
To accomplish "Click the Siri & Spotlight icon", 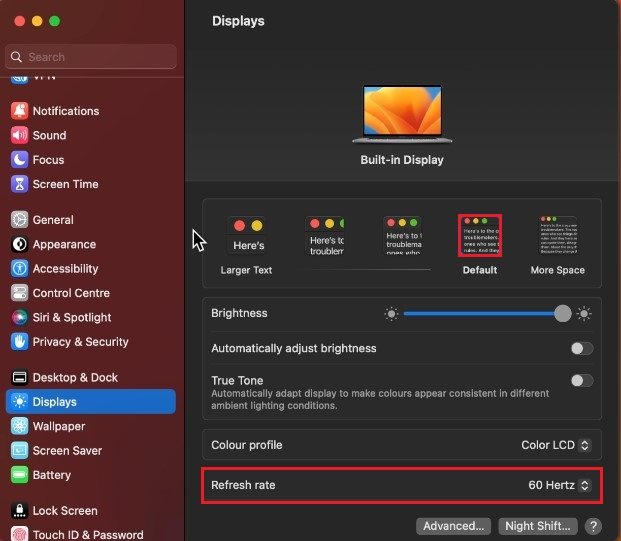I will [x=19, y=317].
